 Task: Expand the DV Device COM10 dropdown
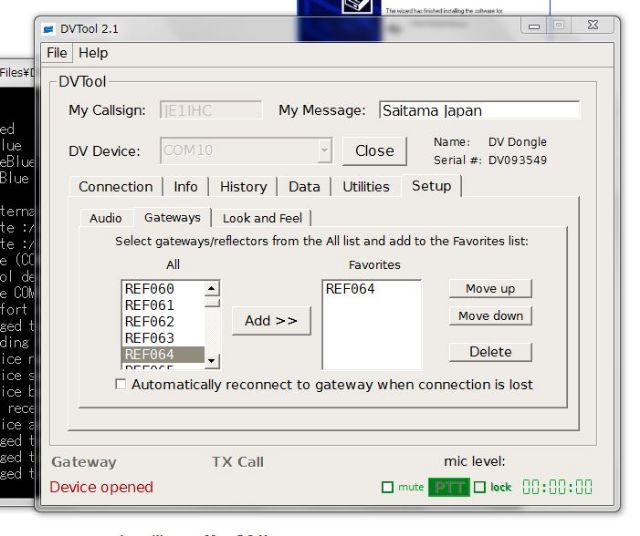point(324,151)
